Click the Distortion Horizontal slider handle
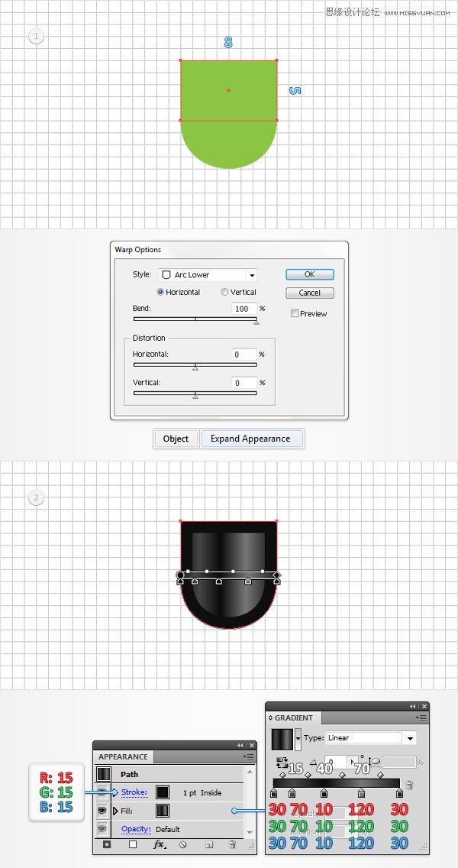This screenshot has height=868, width=458. tap(195, 367)
